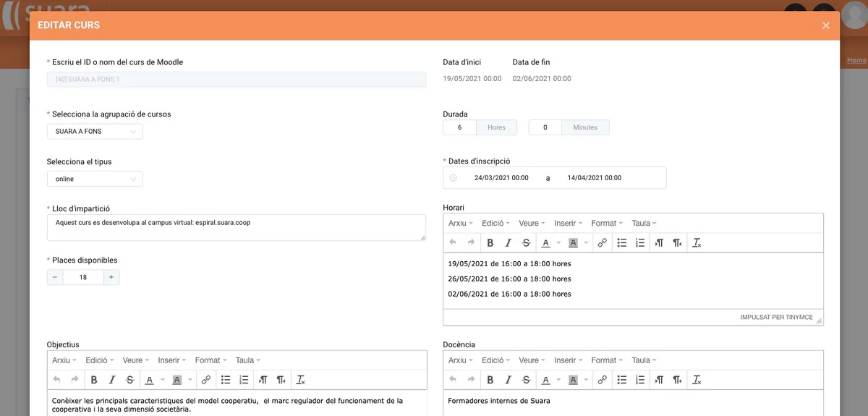This screenshot has height=416, width=868.
Task: Increase places disponibles with plus button
Action: [x=111, y=277]
